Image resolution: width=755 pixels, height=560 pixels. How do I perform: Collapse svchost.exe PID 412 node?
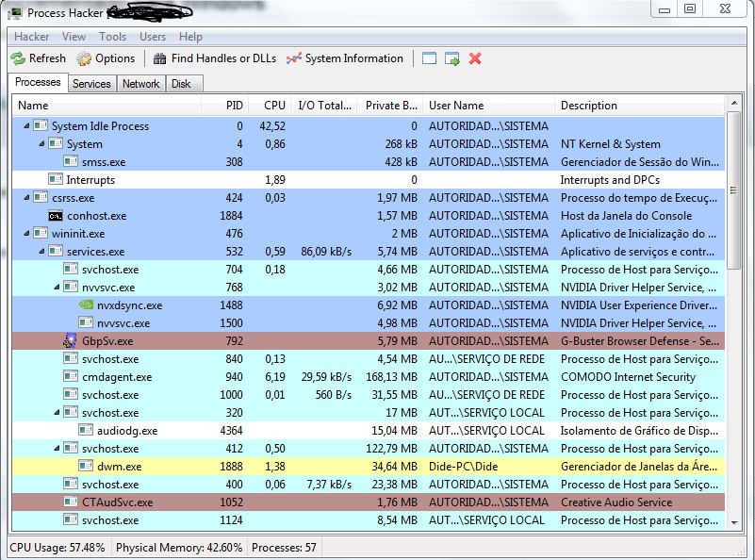[x=57, y=449]
